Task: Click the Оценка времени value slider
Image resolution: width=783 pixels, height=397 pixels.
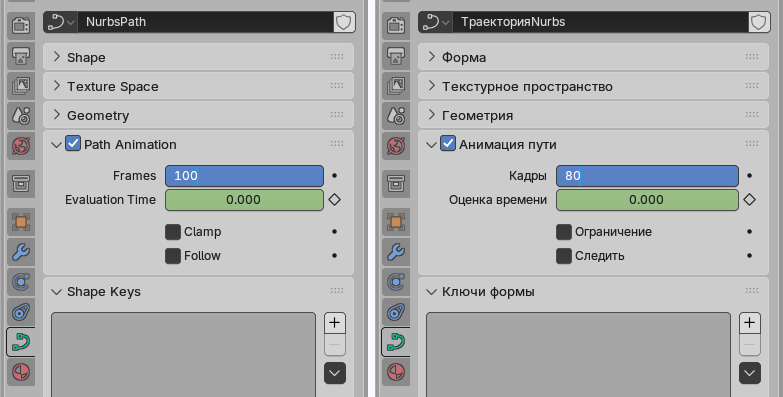Action: (x=647, y=200)
